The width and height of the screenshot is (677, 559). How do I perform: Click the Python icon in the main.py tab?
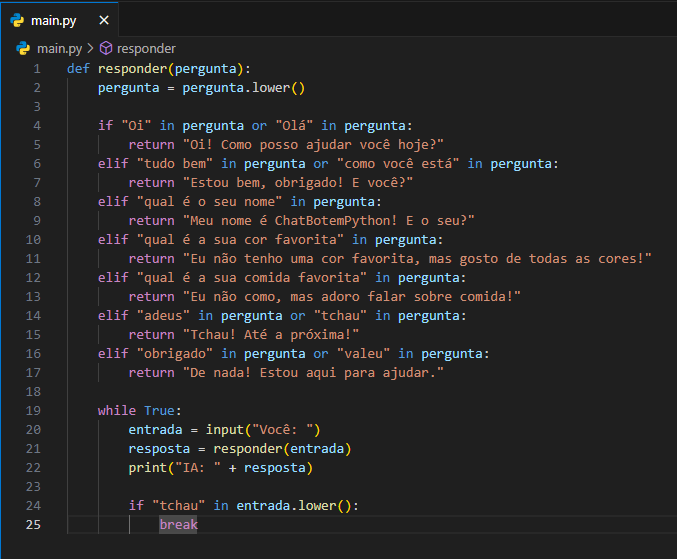[17, 20]
